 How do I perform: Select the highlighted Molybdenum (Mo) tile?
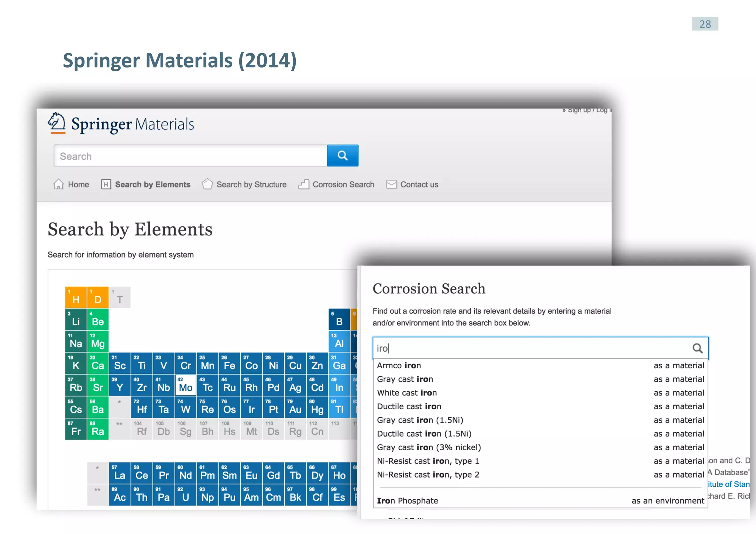[x=186, y=385]
